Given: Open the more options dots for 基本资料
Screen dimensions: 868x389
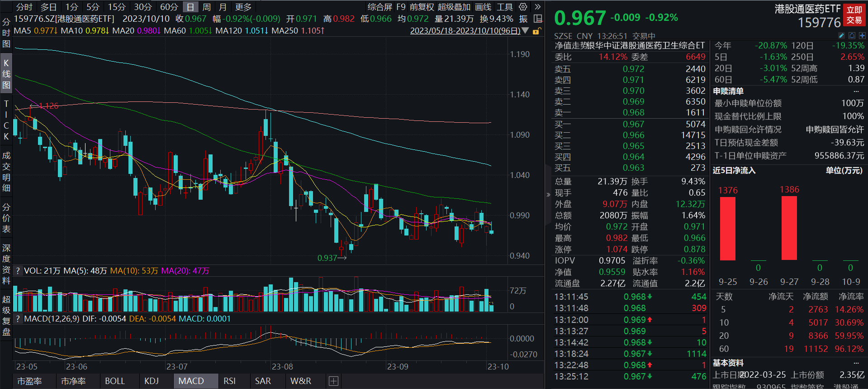Looking at the screenshot, I should point(856,363).
